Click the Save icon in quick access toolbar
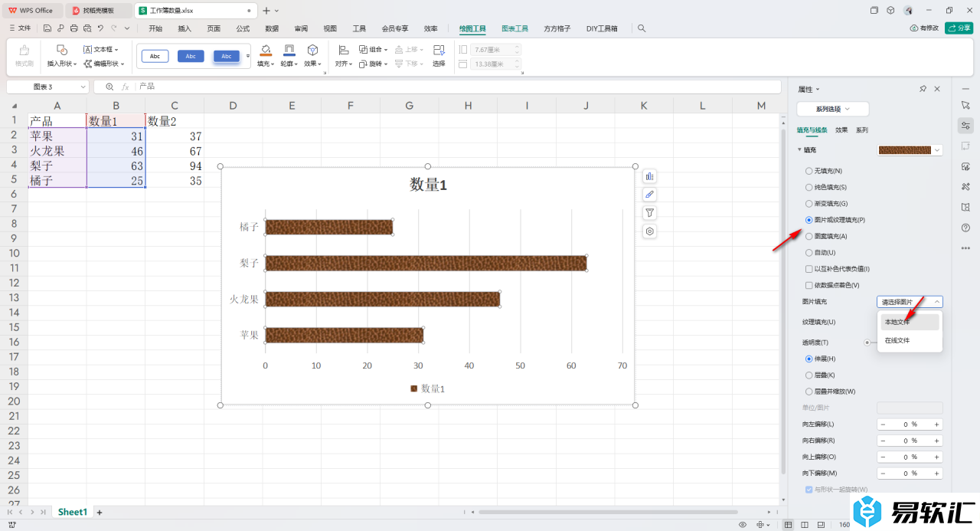 [x=47, y=28]
